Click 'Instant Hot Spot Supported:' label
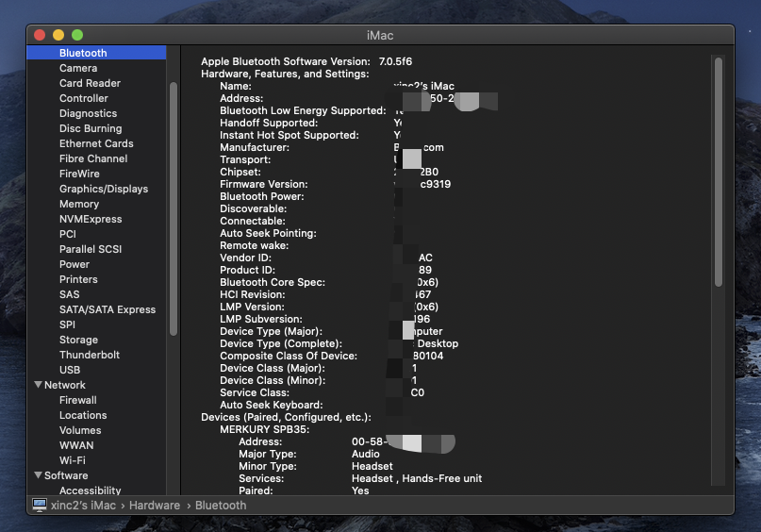 click(x=290, y=135)
